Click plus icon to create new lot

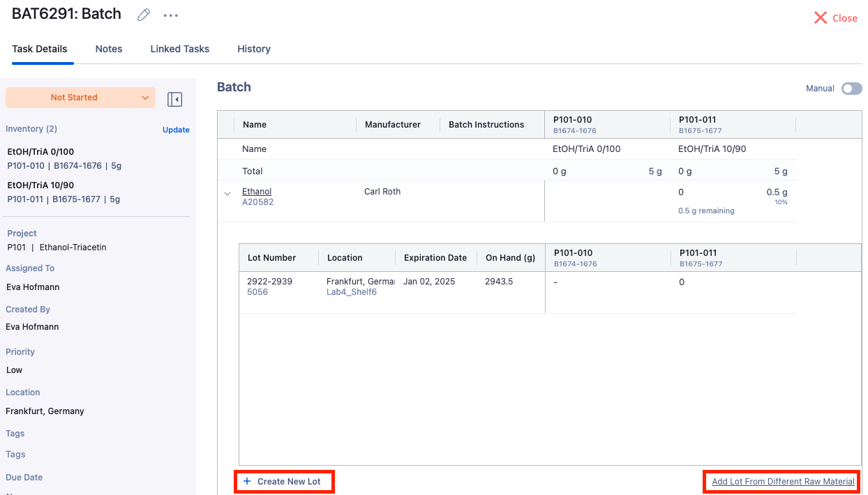(x=247, y=482)
